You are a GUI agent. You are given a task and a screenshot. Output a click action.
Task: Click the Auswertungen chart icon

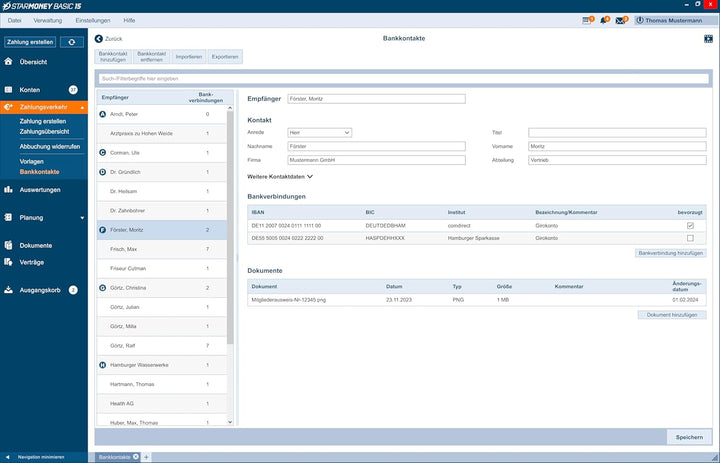click(x=8, y=189)
